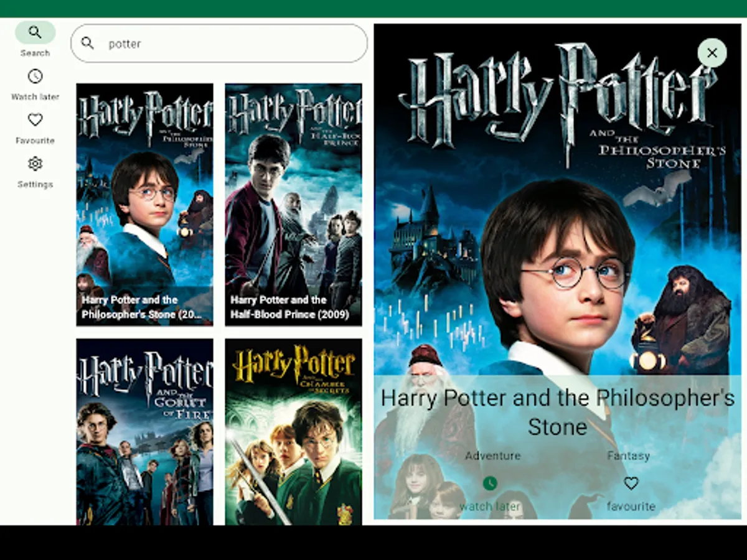
Task: Open the Chamber of Secrets poster
Action: pos(293,432)
